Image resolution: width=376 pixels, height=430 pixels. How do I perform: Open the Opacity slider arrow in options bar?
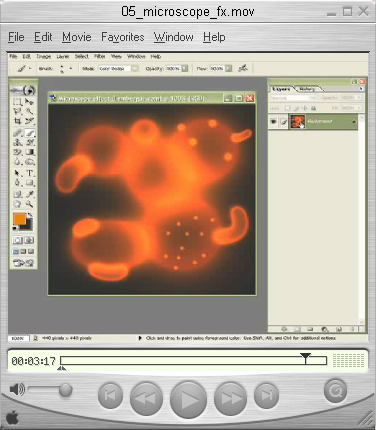(185, 69)
